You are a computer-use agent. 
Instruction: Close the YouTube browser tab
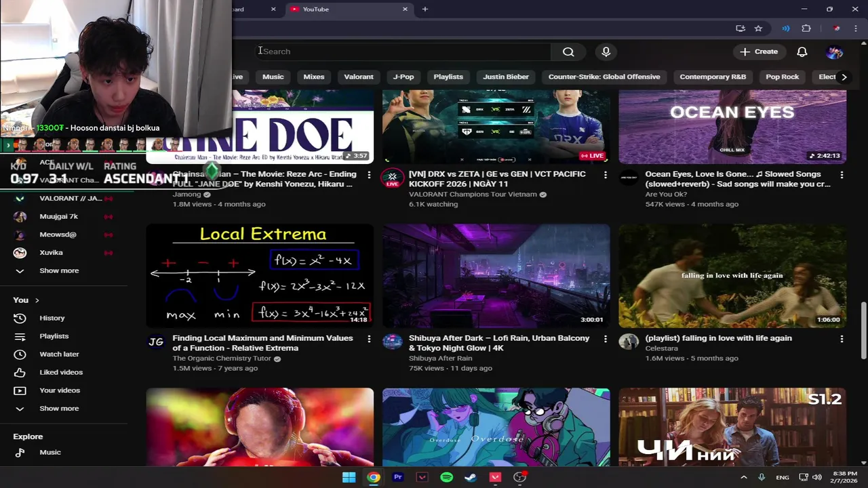[406, 9]
